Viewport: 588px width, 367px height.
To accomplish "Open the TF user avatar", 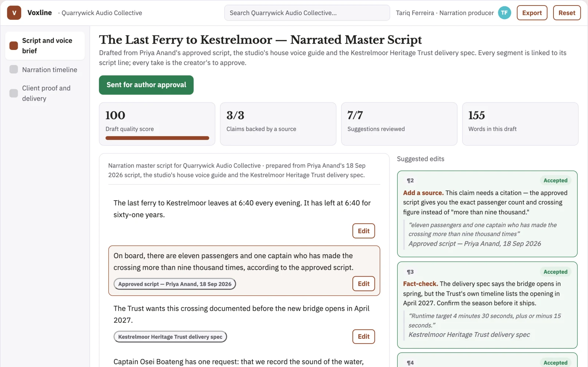I will pyautogui.click(x=504, y=13).
